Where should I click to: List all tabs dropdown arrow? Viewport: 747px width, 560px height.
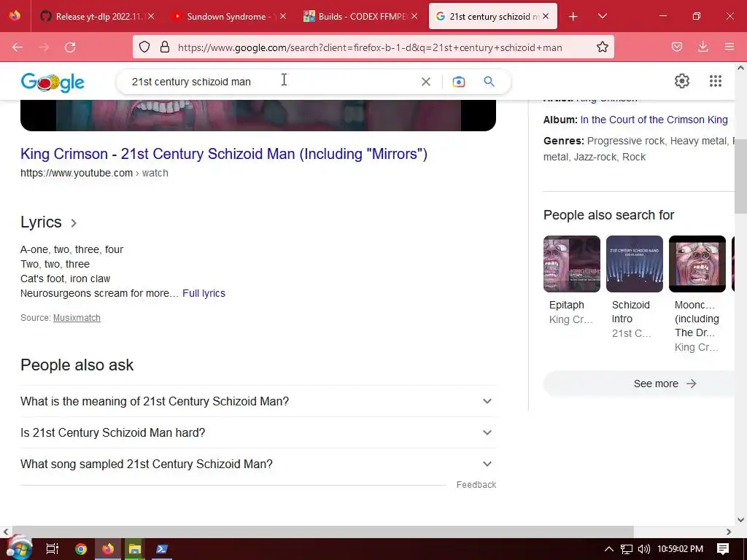point(602,17)
